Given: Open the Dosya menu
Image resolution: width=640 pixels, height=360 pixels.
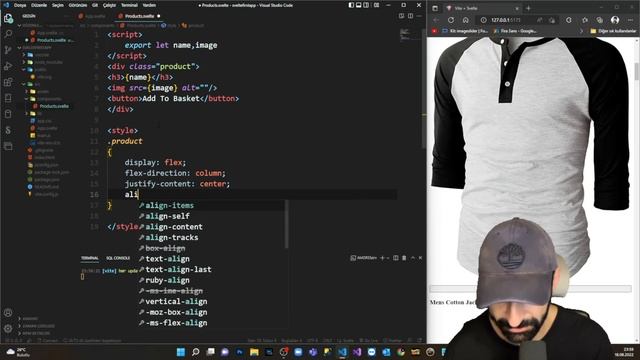Looking at the screenshot, I should pos(20,5).
